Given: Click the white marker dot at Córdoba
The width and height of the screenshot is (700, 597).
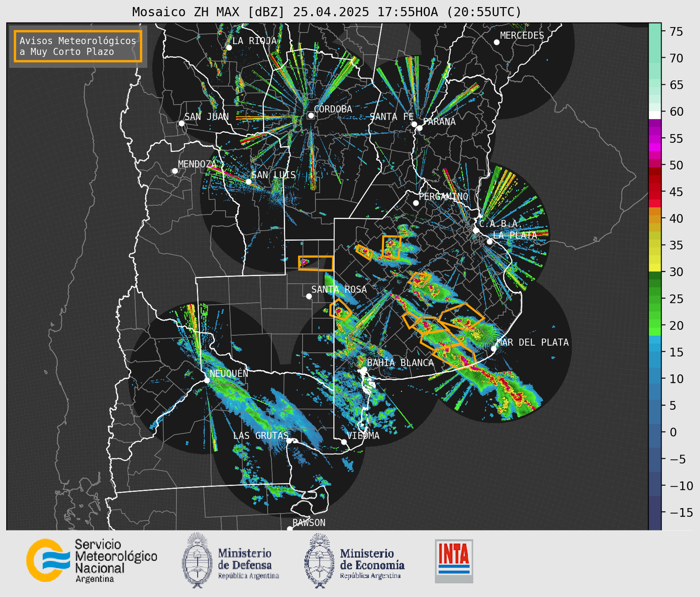Looking at the screenshot, I should pos(311,115).
